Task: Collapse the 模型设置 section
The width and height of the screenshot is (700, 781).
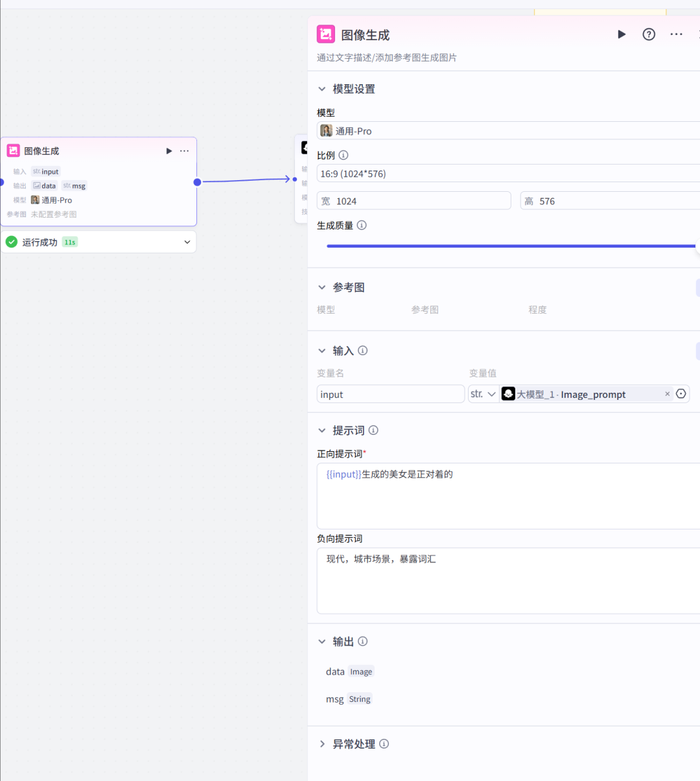Action: 322,89
